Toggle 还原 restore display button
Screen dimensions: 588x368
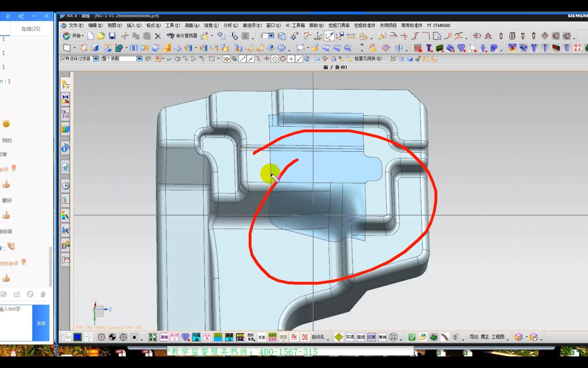[372, 337]
